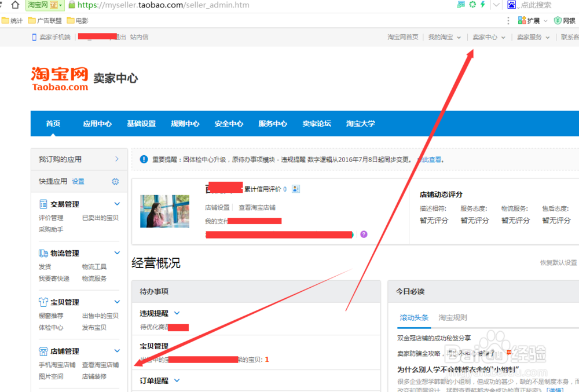Click the green lock security icon
579x392 pixels.
point(72,5)
